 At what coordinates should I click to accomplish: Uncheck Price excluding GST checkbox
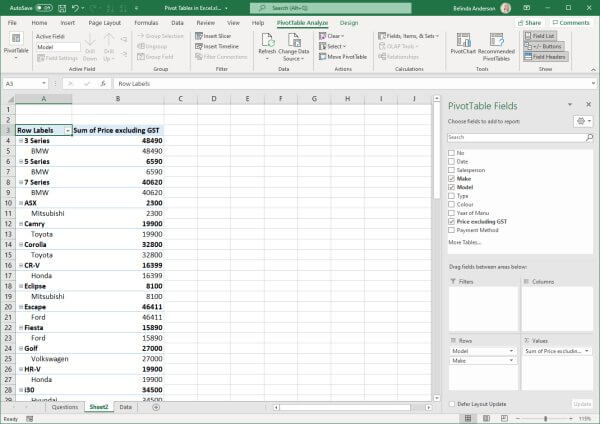click(452, 222)
